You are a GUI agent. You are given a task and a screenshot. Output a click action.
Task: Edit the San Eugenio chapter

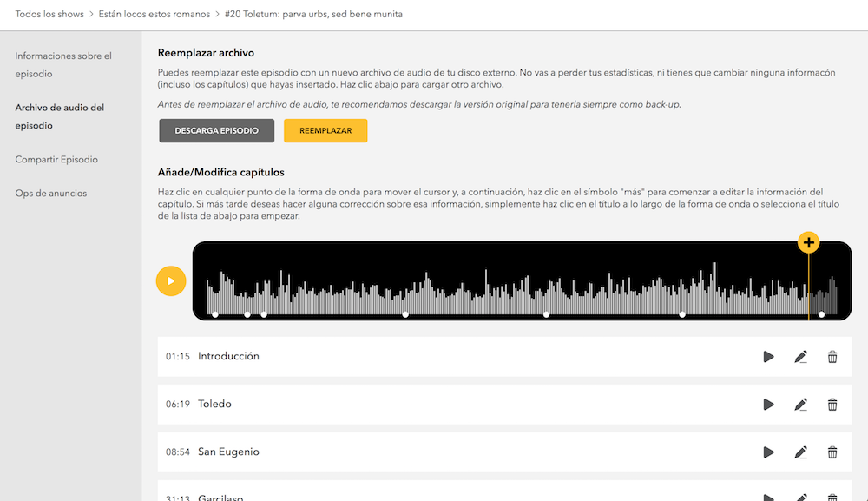pyautogui.click(x=800, y=452)
